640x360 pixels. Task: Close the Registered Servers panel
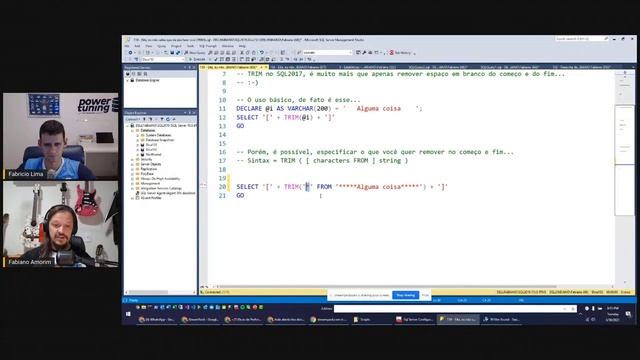point(193,67)
